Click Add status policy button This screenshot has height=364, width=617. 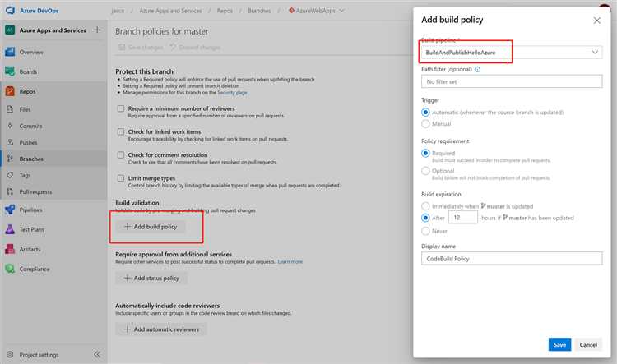tap(151, 278)
